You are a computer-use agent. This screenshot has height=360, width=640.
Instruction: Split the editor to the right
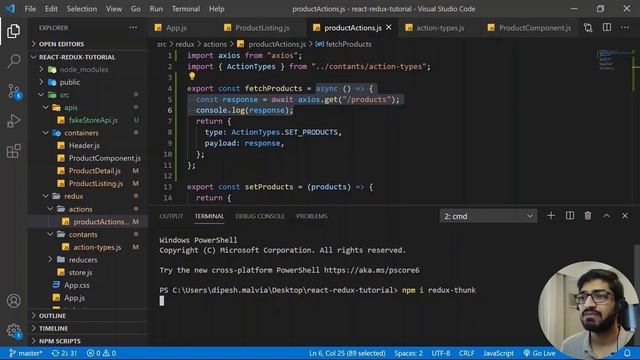[607, 27]
